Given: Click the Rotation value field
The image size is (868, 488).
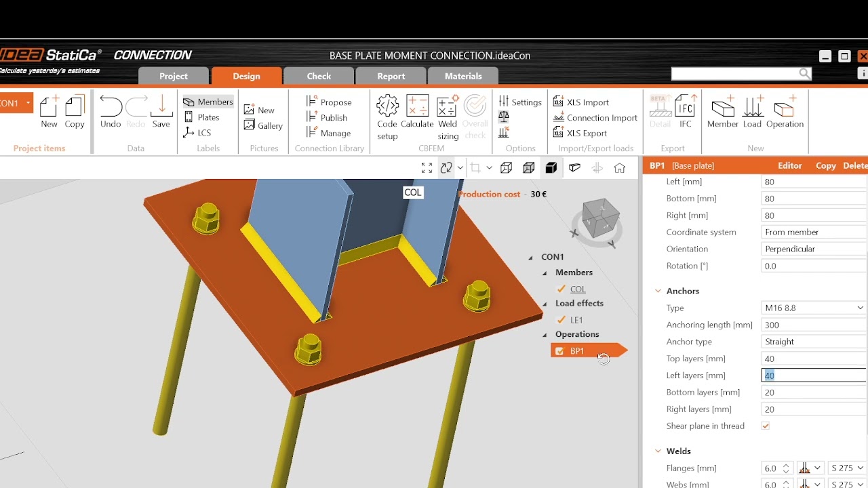Looking at the screenshot, I should (814, 266).
